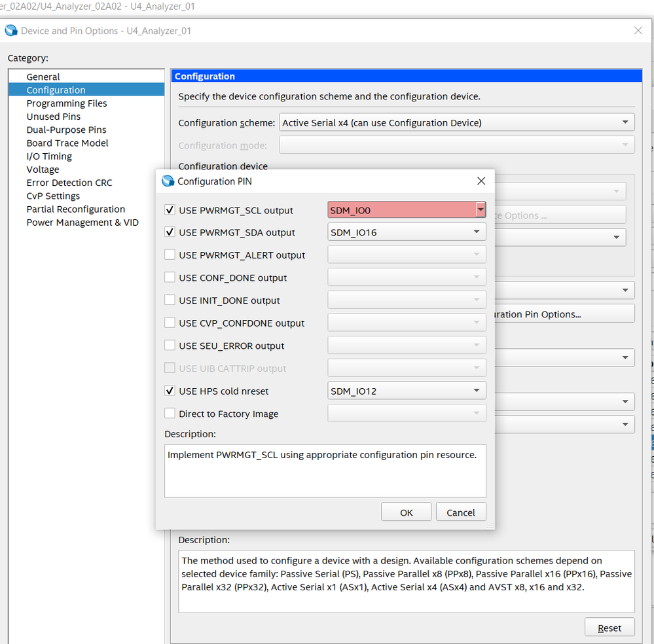Enable USE SEU_ERROR output
This screenshot has height=644, width=654.
[x=170, y=346]
